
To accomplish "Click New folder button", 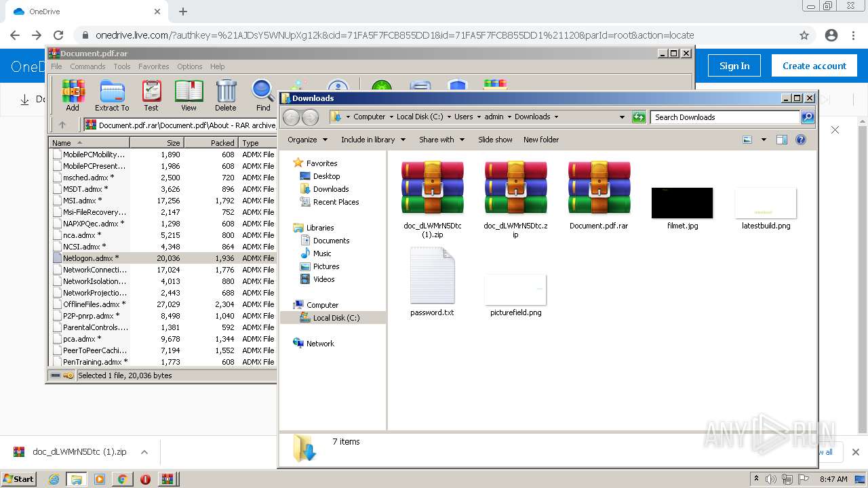I will click(x=541, y=140).
